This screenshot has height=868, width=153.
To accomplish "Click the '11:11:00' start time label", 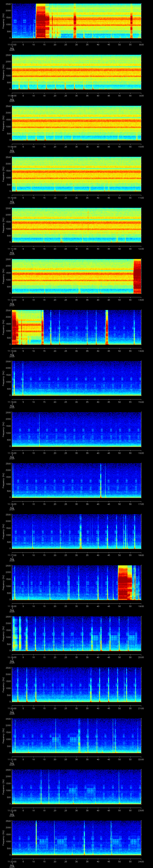I will 12,248.
